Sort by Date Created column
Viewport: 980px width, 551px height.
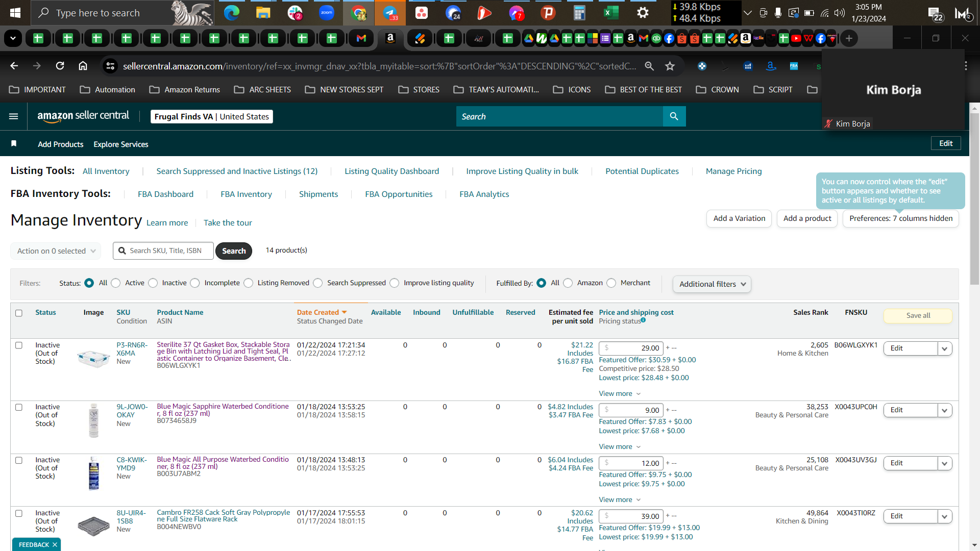(322, 312)
